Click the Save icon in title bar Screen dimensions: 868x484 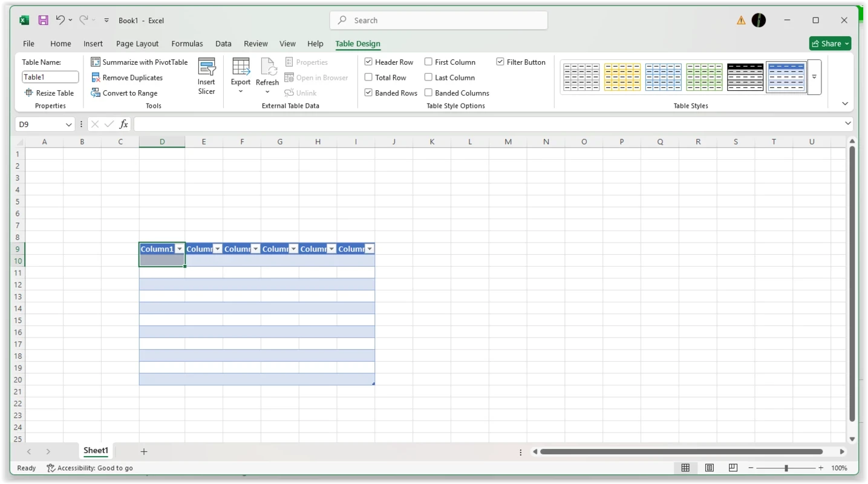click(x=43, y=20)
